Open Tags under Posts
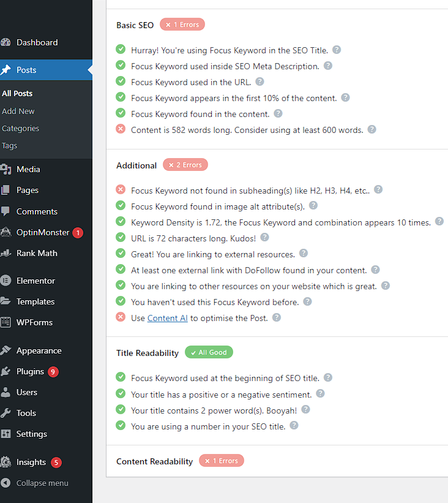This screenshot has height=503, width=448. pyautogui.click(x=10, y=146)
